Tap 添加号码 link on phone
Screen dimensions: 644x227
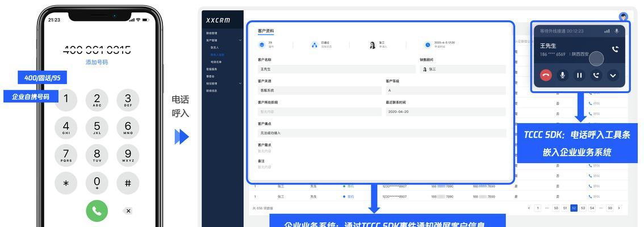click(97, 62)
